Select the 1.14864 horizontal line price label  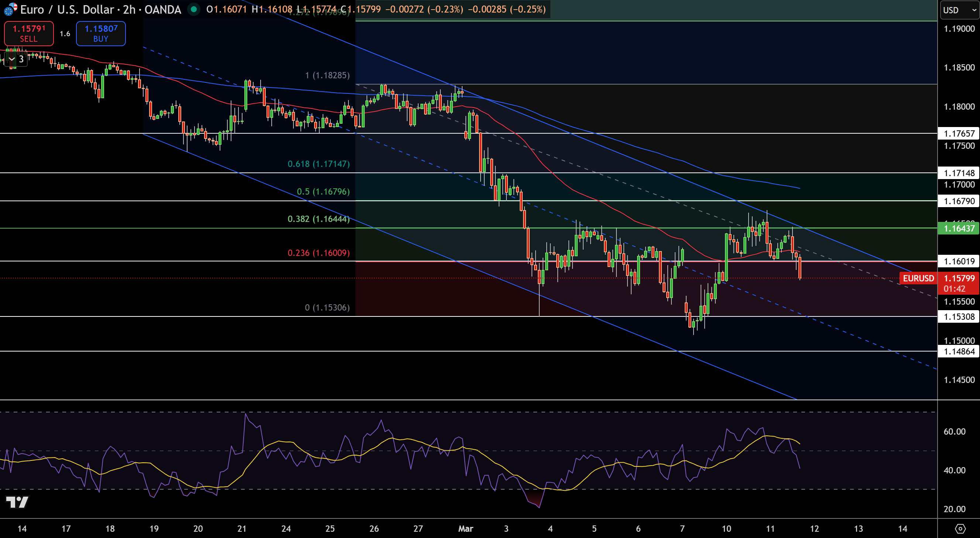click(959, 351)
